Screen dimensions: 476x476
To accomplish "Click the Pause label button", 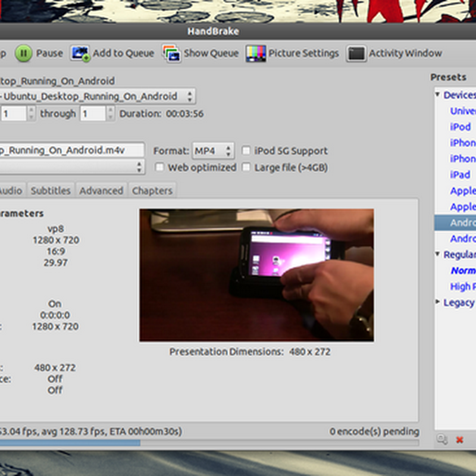I will [49, 53].
